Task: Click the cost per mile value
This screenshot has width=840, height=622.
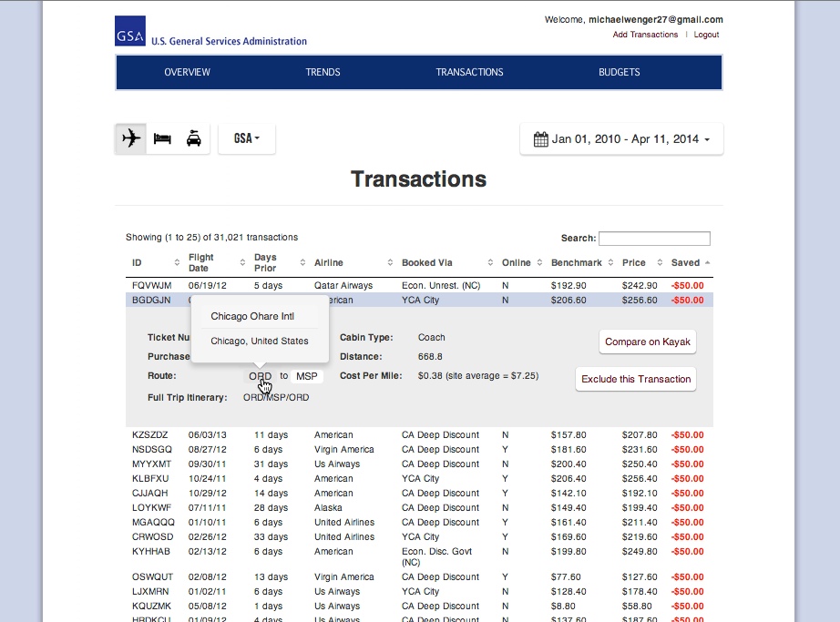Action: tap(478, 376)
